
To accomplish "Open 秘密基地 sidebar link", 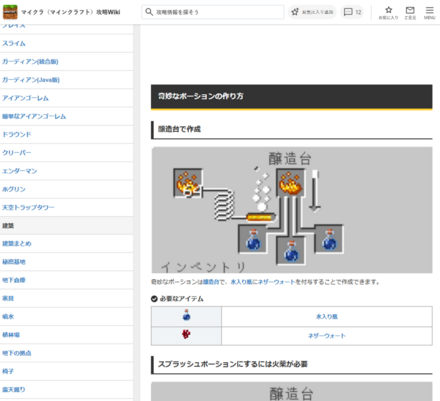I will (14, 262).
